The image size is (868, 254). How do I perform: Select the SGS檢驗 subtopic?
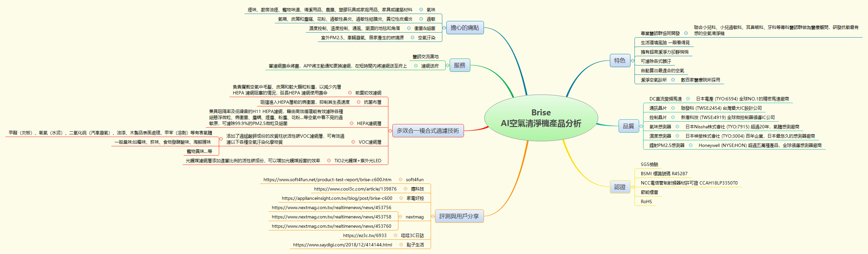pyautogui.click(x=649, y=164)
